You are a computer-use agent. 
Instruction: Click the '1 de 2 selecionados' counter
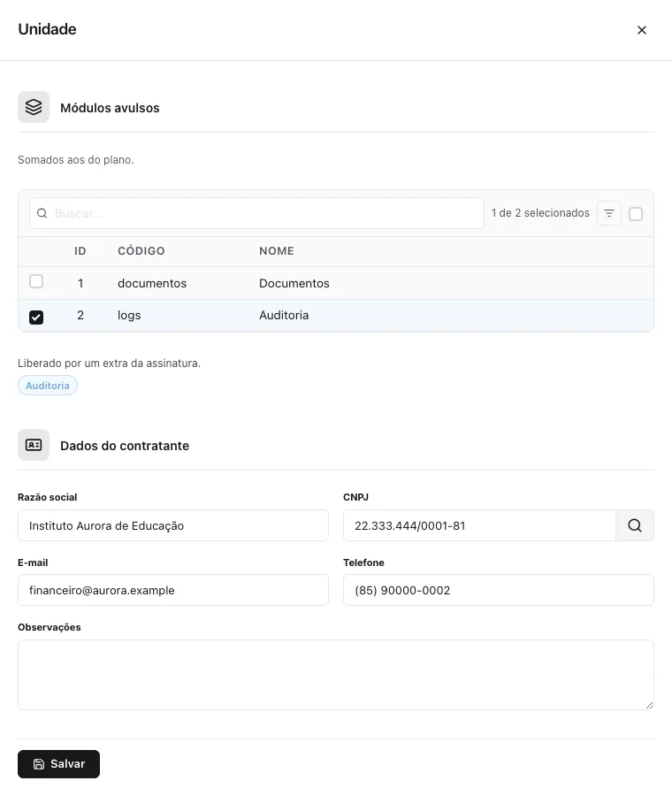point(540,212)
